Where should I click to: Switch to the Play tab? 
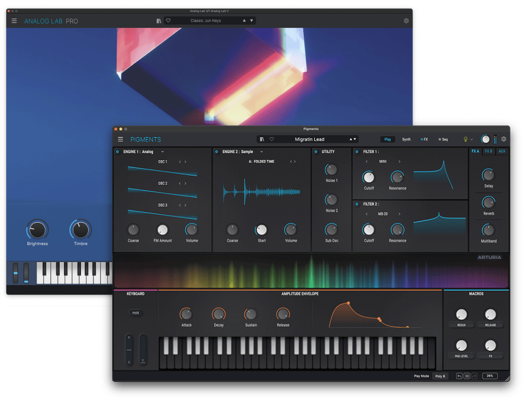pos(388,140)
